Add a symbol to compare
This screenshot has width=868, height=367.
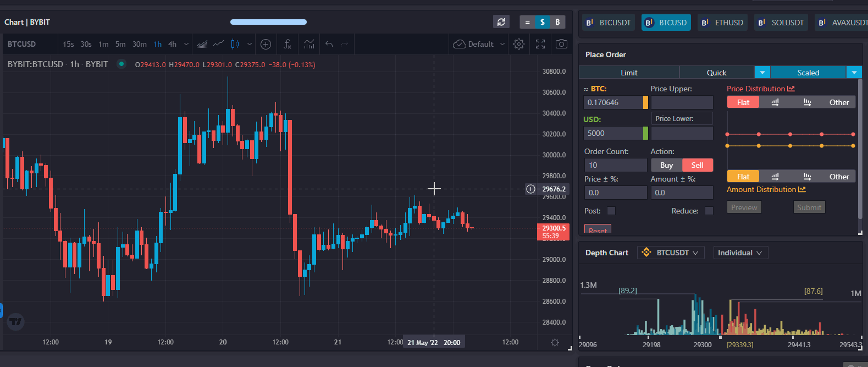pos(266,44)
